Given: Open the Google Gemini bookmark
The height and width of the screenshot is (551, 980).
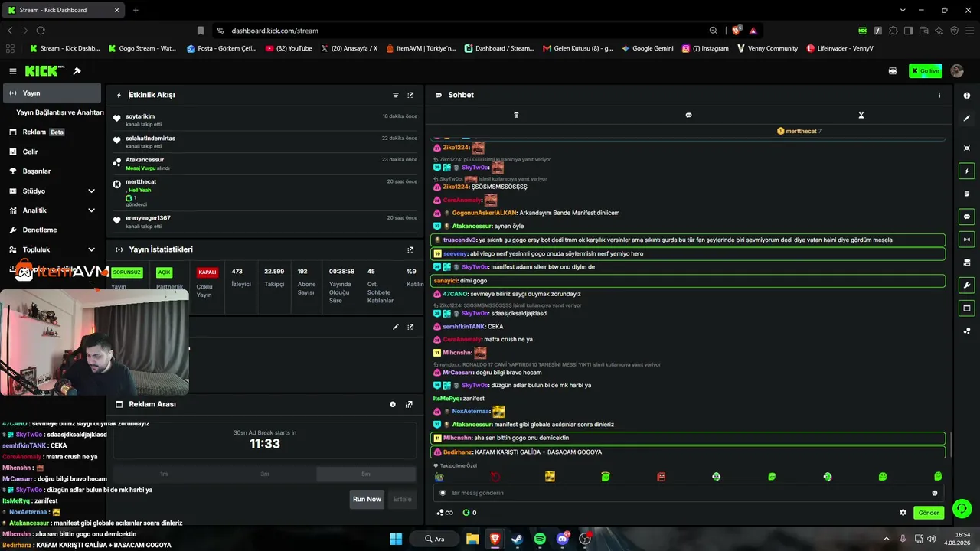Looking at the screenshot, I should click(x=648, y=48).
